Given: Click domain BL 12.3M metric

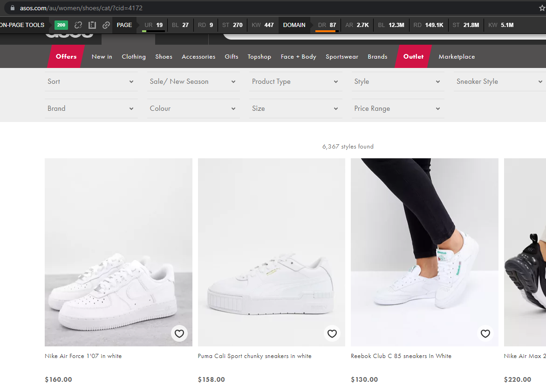Looking at the screenshot, I should point(391,25).
